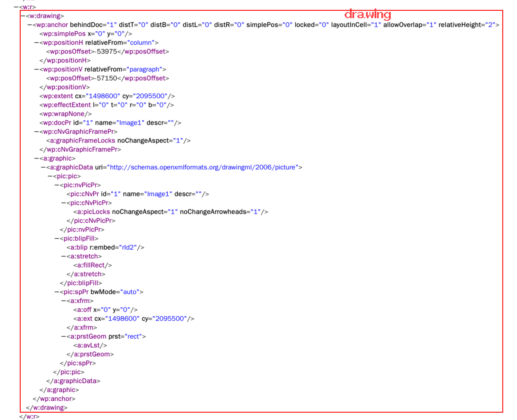Viewport: 517px width, 420px height.
Task: Click the a:picLocks noChangeAspect line
Action: [171, 212]
